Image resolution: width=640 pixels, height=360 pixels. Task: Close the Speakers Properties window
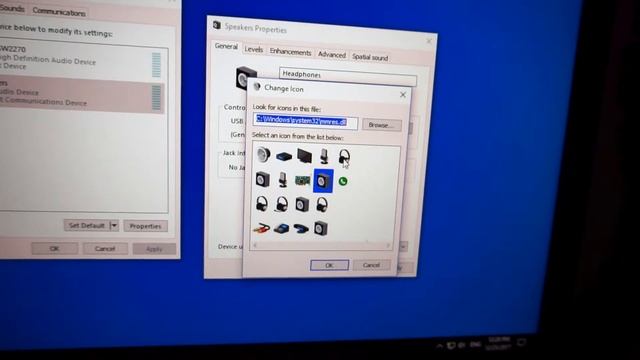[429, 41]
